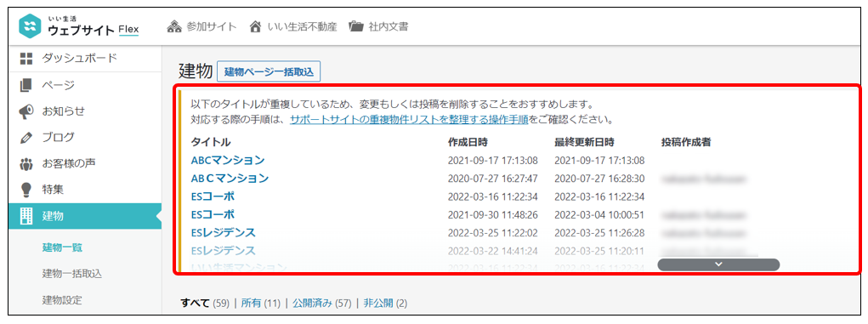This screenshot has height=324, width=868.
Task: Open ABＣマンション created 2020-07-27
Action: pyautogui.click(x=230, y=179)
